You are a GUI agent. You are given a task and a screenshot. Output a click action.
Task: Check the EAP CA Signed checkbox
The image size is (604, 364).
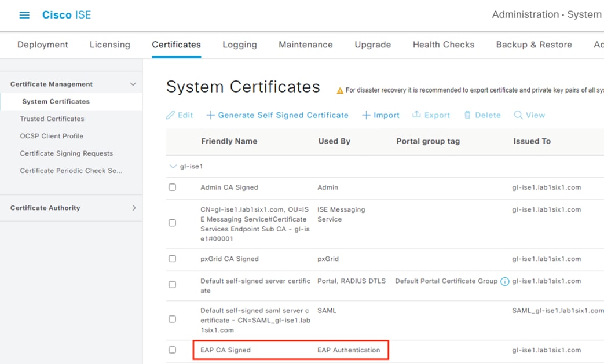point(172,350)
